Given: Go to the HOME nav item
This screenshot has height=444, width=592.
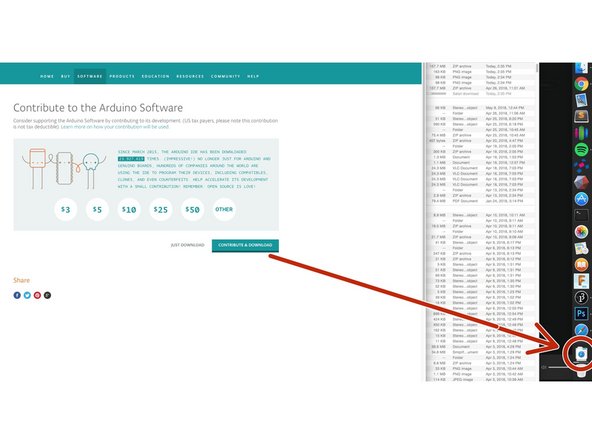Looking at the screenshot, I should (47, 76).
